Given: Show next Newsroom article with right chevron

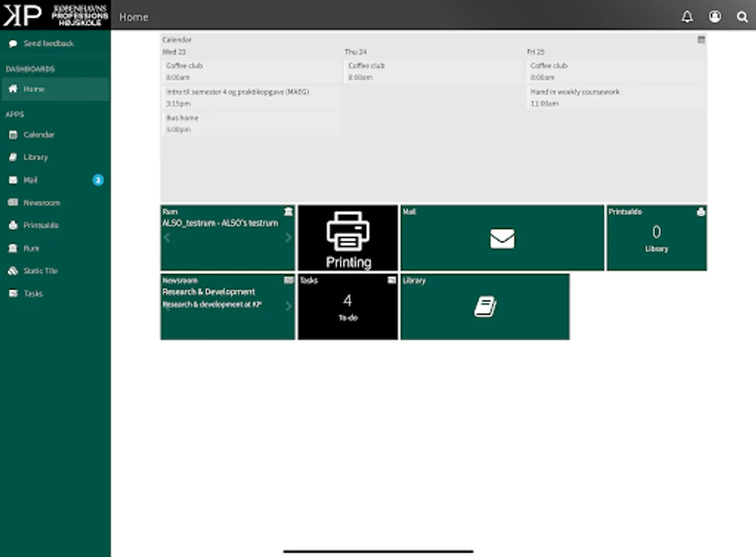Looking at the screenshot, I should point(288,306).
